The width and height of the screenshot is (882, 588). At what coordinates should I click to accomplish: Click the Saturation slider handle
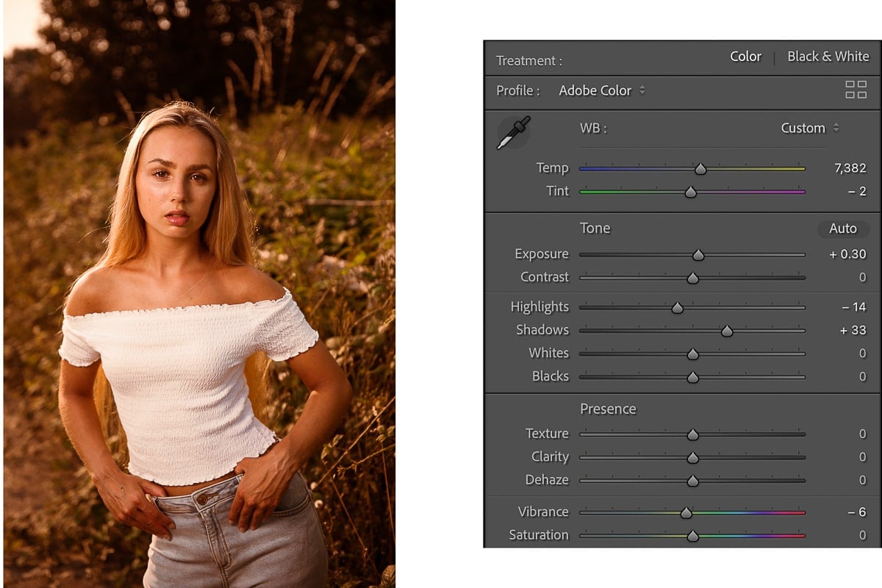click(692, 536)
